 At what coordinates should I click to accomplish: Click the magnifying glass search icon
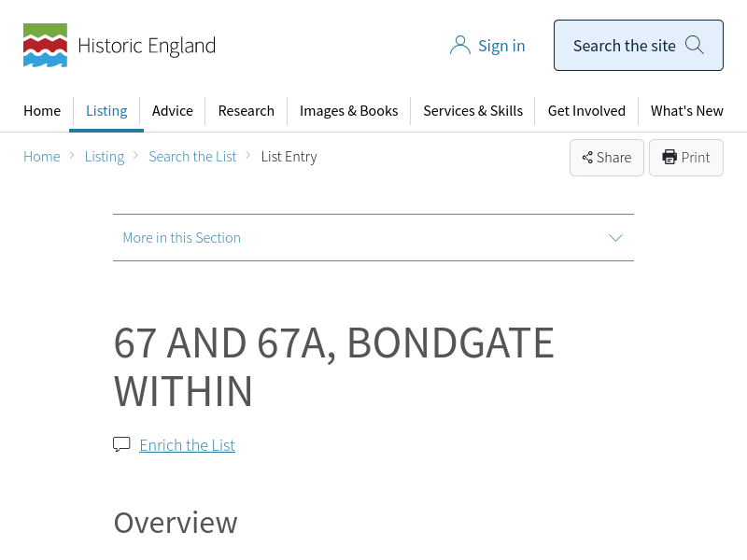(x=695, y=45)
